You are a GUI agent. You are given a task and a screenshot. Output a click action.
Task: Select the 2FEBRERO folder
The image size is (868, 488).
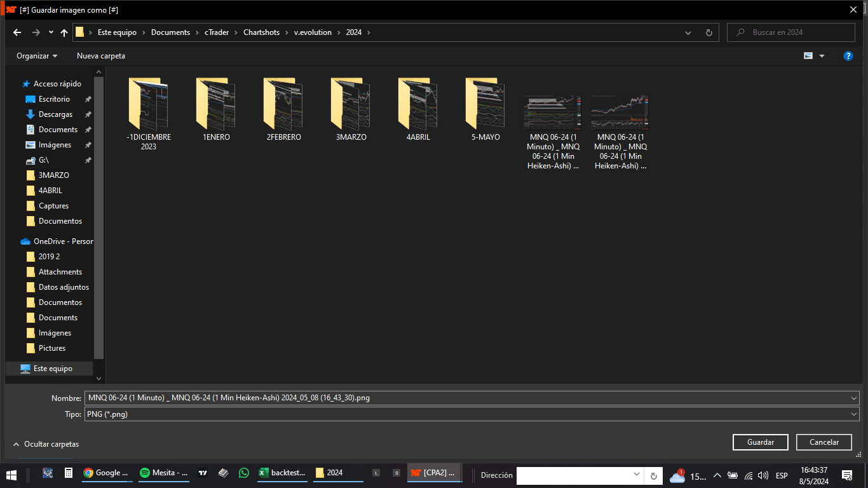pos(283,109)
